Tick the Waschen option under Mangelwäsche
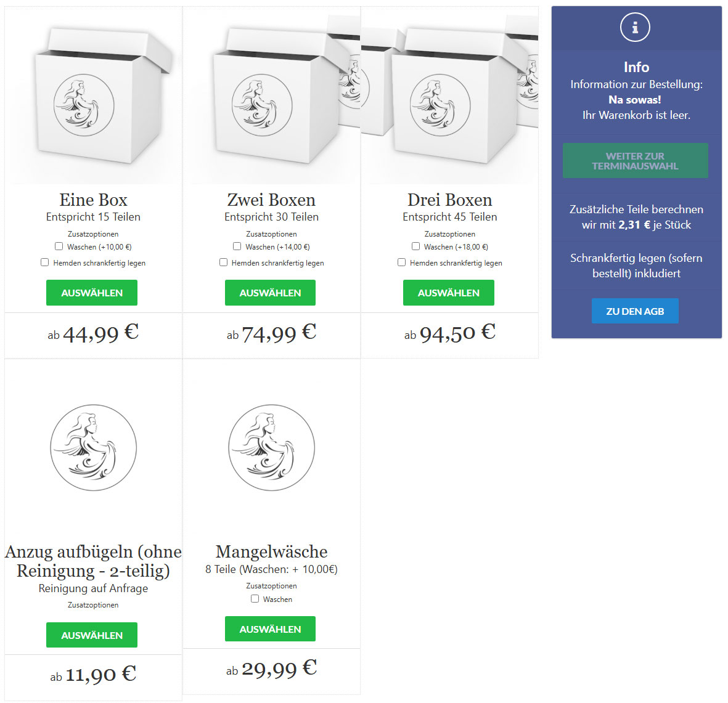Screen dimensions: 728x703 coord(255,599)
